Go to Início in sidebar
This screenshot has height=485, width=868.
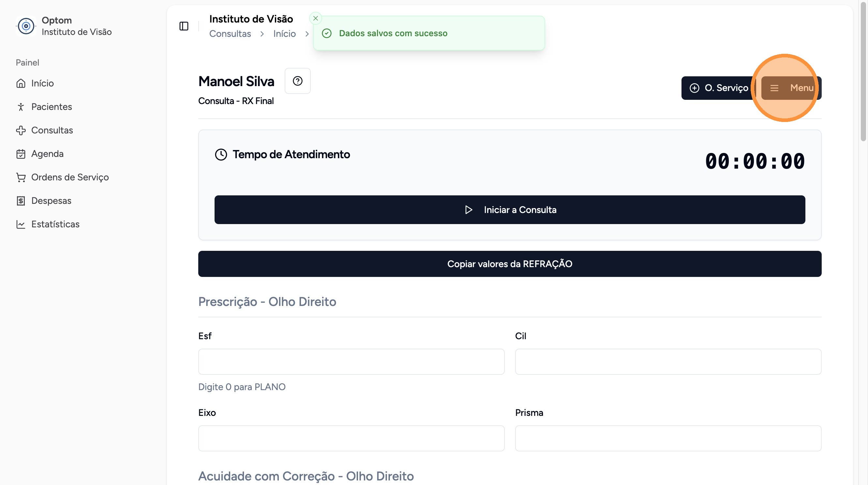coord(42,83)
